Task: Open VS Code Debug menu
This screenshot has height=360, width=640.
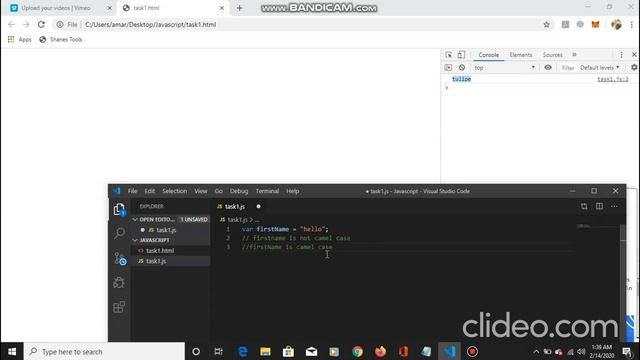Action: point(239,191)
